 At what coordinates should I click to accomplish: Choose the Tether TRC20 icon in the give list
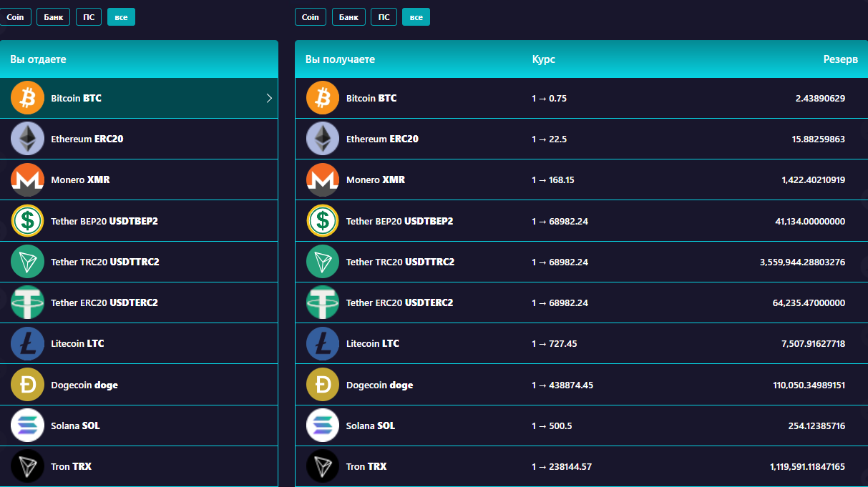pyautogui.click(x=27, y=262)
